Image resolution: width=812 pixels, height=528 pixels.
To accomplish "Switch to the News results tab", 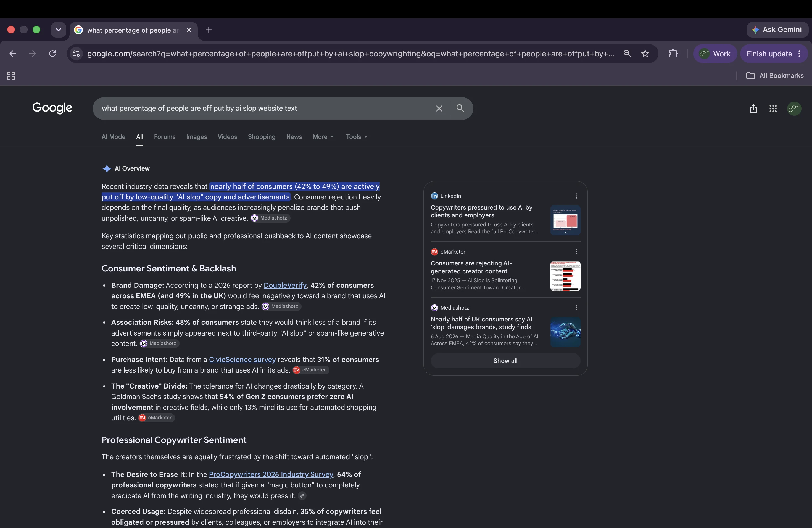I will point(294,137).
